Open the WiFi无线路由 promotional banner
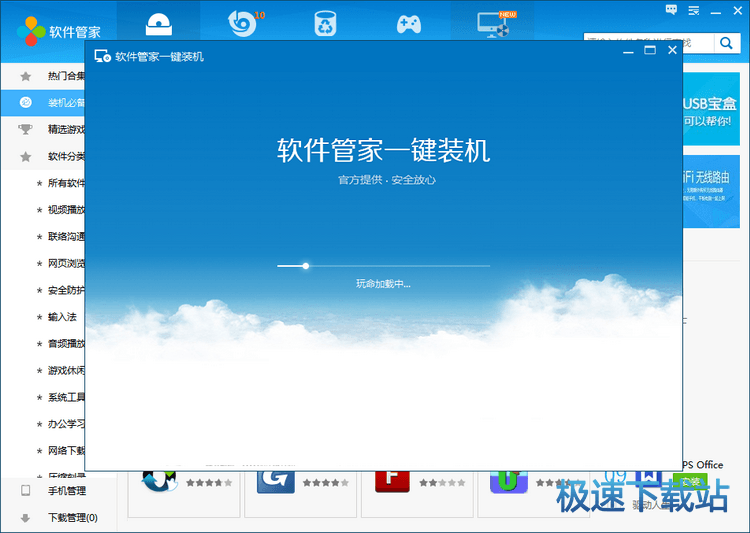The width and height of the screenshot is (750, 533). coord(711,191)
